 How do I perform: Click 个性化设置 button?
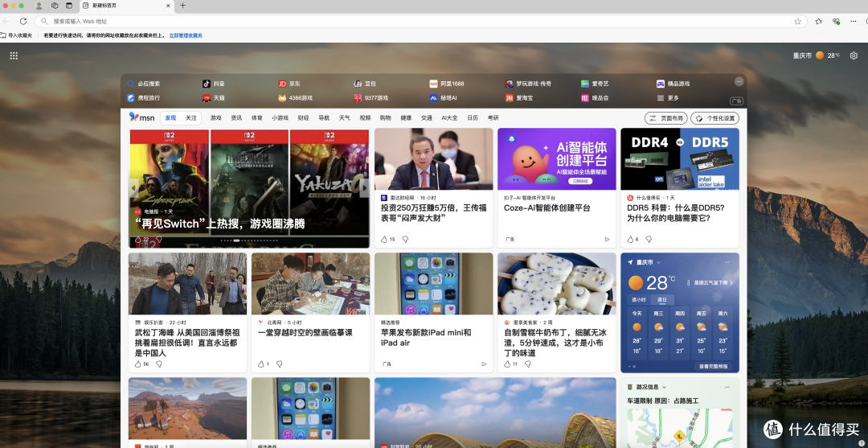click(714, 118)
